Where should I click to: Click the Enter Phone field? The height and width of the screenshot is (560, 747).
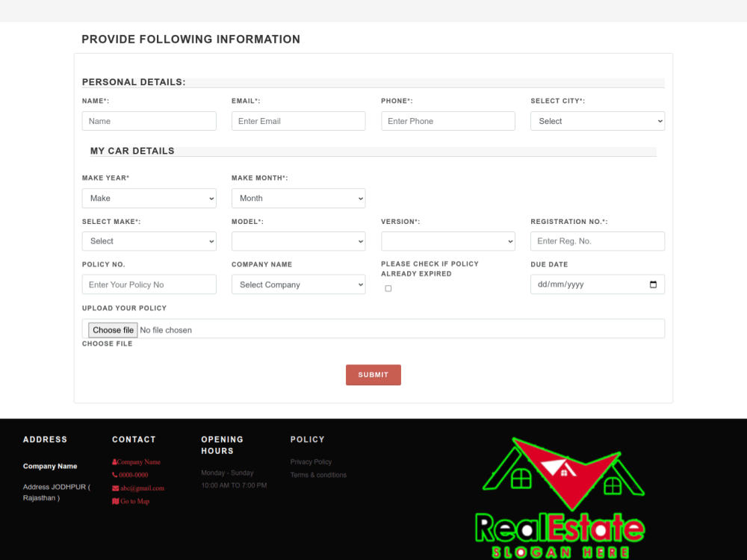tap(447, 121)
